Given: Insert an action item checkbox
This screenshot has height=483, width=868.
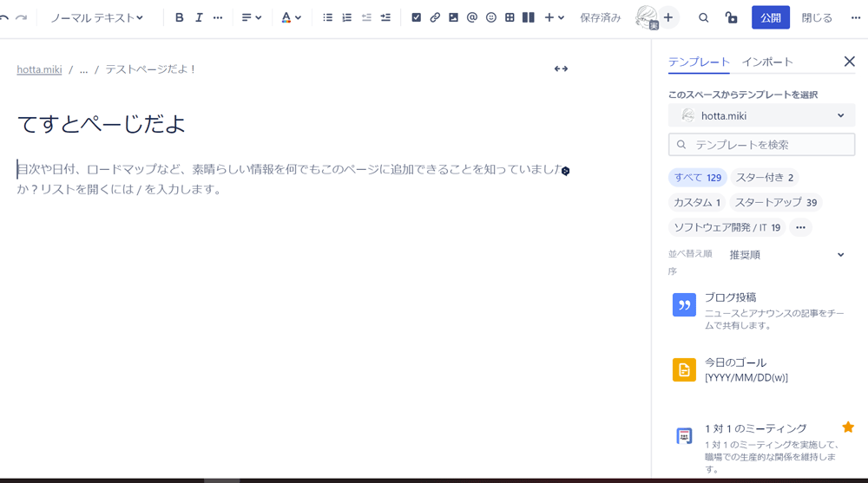Looking at the screenshot, I should tap(417, 17).
